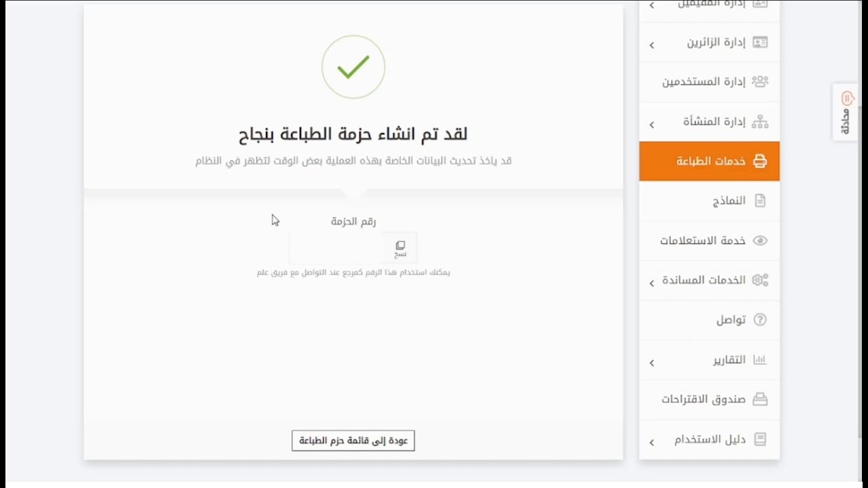The width and height of the screenshot is (868, 488).
Task: Click the users group icon beside إدارة المستخدمين
Action: click(760, 82)
